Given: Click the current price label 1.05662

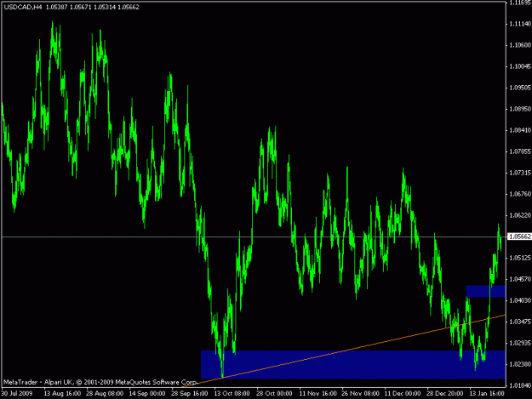Looking at the screenshot, I should pos(519,237).
